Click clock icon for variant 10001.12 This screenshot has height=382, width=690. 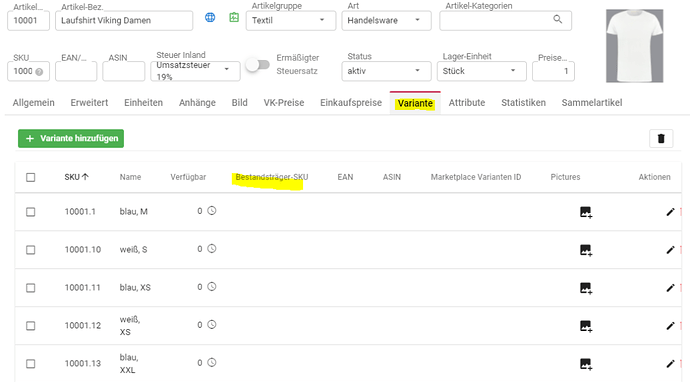[x=212, y=324]
